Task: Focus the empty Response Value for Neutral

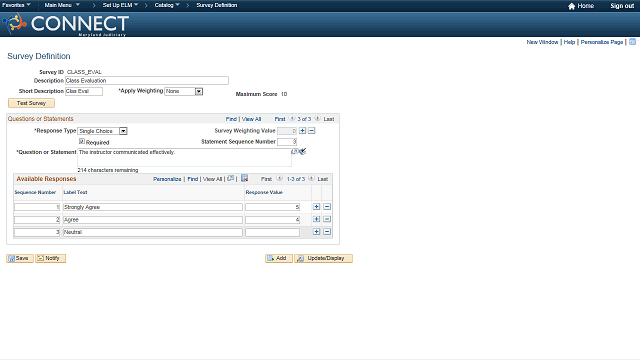Action: 272,232
